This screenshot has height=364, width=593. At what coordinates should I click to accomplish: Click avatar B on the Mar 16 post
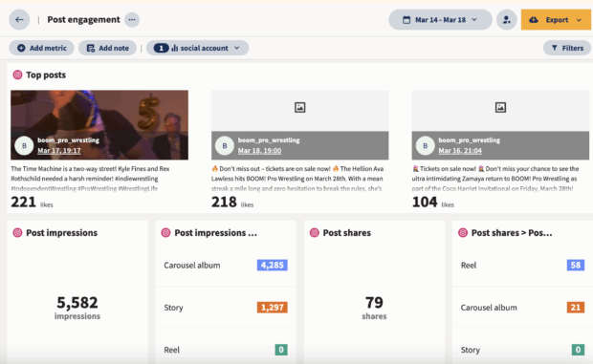[425, 146]
